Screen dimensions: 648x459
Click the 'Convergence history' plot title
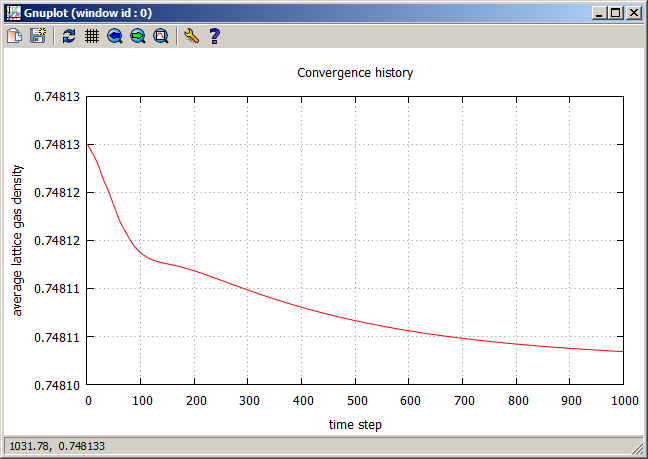[355, 73]
